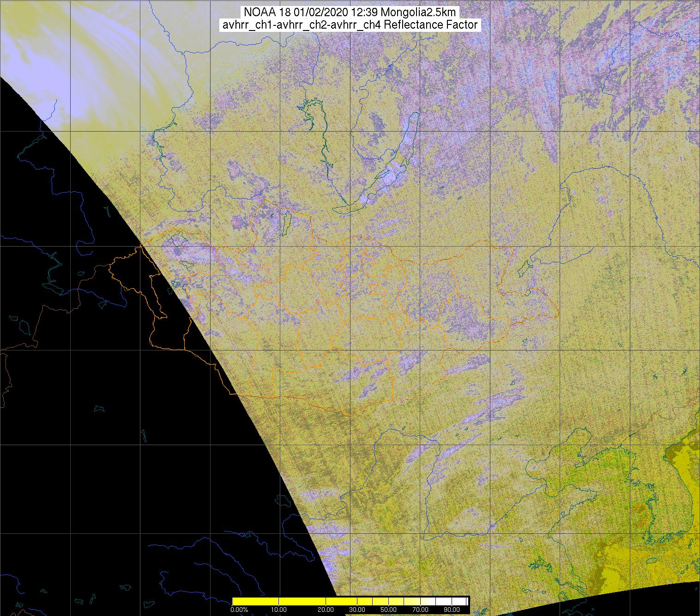Click the '90.00' label on the color scale
700x616 pixels.
(452, 610)
